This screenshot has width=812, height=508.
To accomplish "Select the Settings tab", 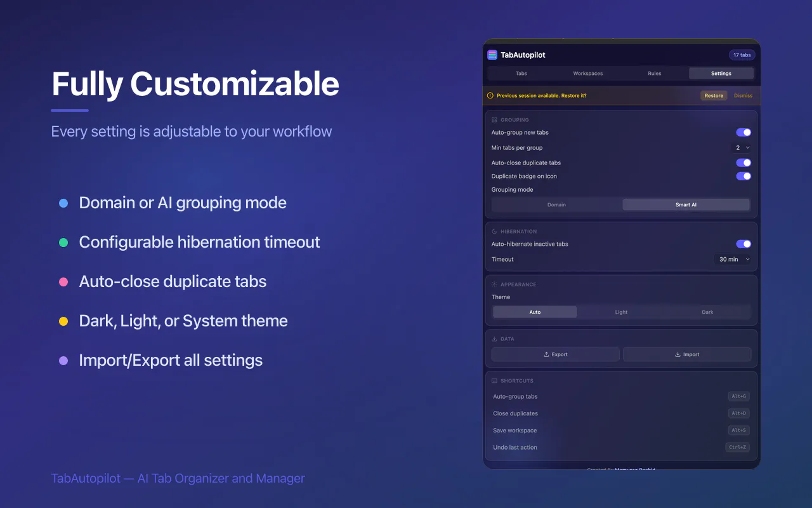I will pyautogui.click(x=721, y=74).
